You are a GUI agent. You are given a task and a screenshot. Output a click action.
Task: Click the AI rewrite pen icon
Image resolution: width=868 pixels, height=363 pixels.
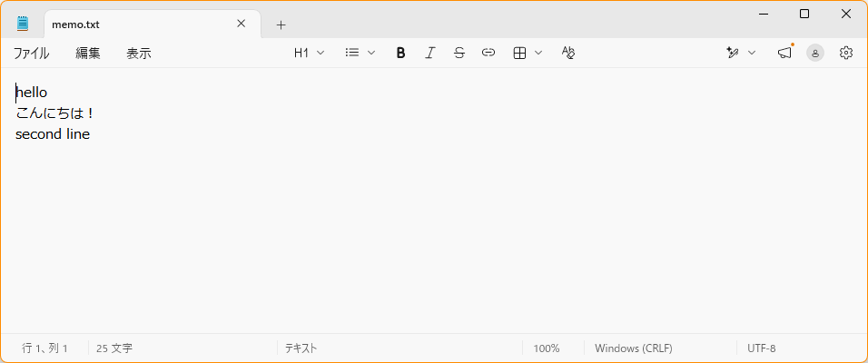pyautogui.click(x=733, y=54)
